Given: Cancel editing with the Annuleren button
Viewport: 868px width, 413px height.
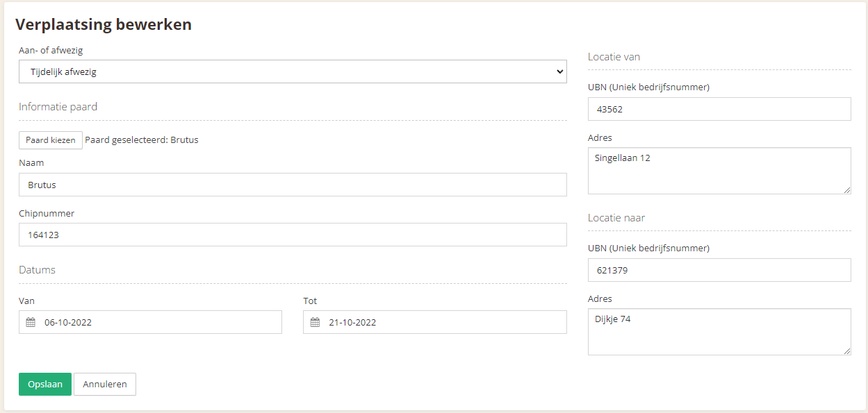Looking at the screenshot, I should point(105,384).
